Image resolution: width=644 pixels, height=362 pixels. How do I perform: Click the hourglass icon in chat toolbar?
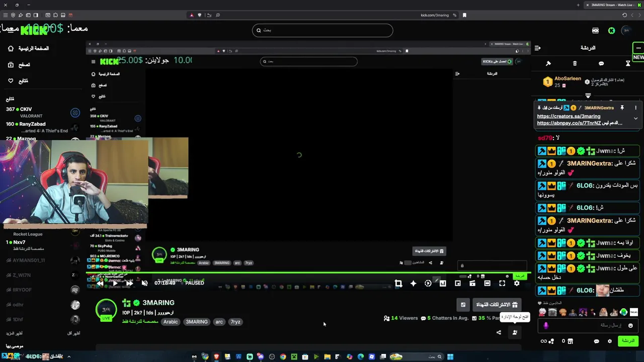(628, 64)
